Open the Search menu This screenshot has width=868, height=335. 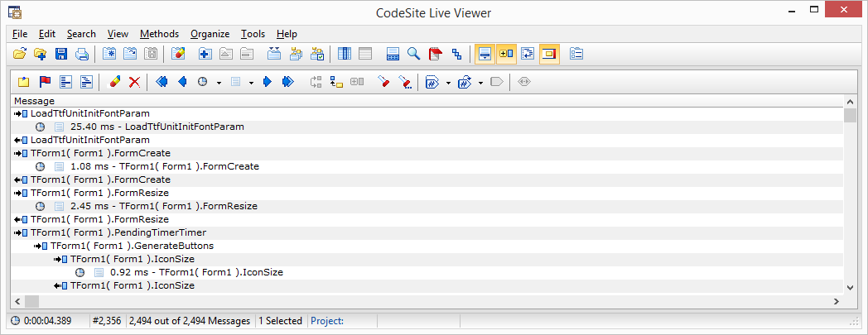pos(81,34)
